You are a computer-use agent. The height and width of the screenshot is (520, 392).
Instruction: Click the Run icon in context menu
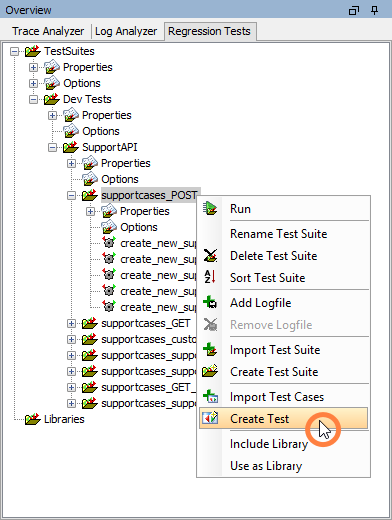tap(210, 209)
